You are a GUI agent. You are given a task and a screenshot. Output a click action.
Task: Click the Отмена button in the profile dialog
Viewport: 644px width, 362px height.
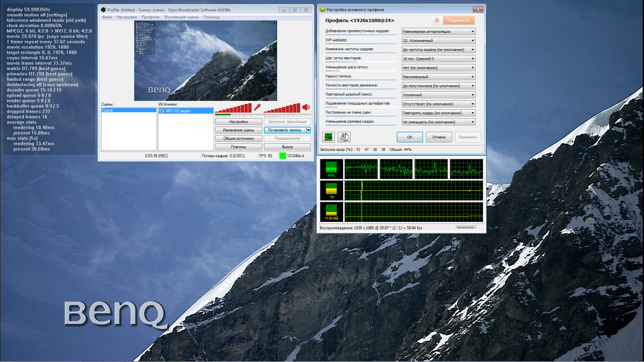438,137
